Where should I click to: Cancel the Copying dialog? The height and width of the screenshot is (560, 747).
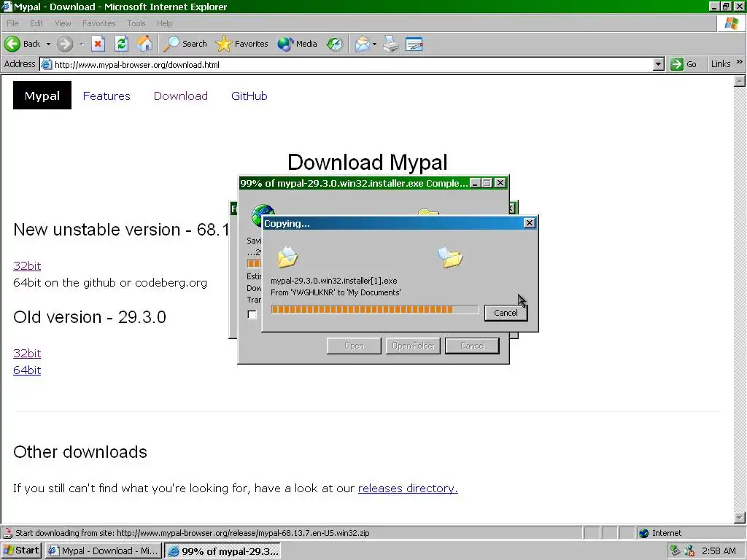tap(506, 313)
